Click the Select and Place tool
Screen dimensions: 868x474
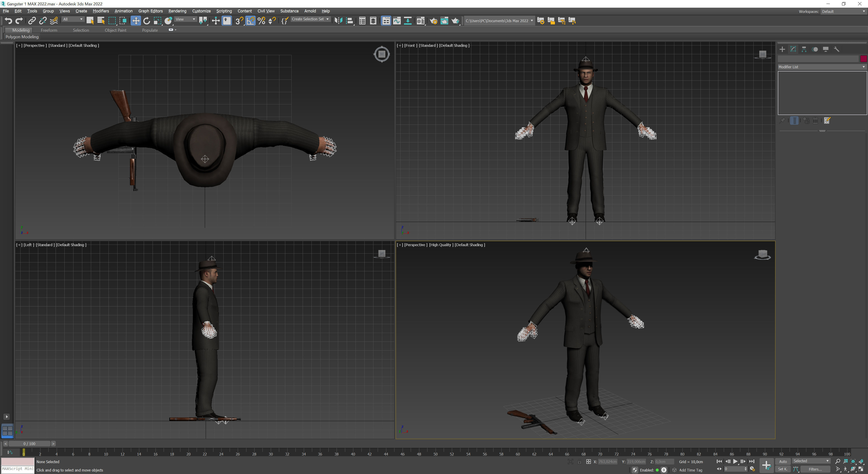(168, 21)
